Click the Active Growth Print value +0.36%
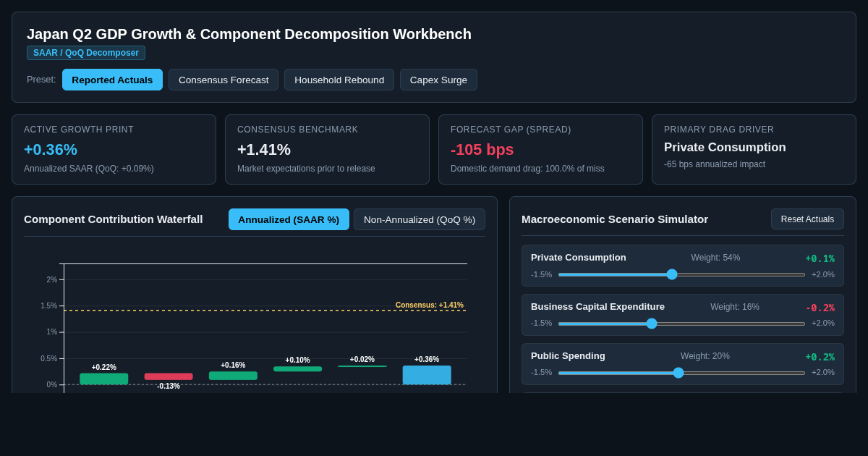The height and width of the screenshot is (456, 868). [51, 150]
